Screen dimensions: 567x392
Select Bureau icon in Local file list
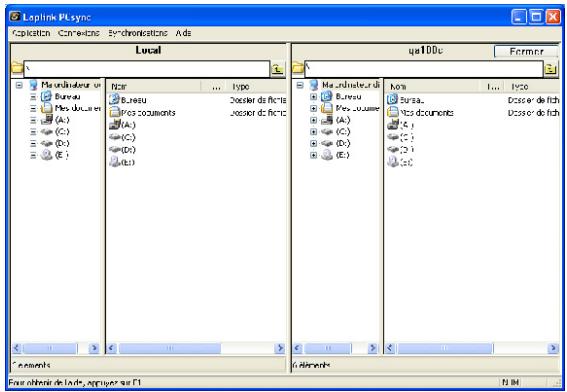114,99
